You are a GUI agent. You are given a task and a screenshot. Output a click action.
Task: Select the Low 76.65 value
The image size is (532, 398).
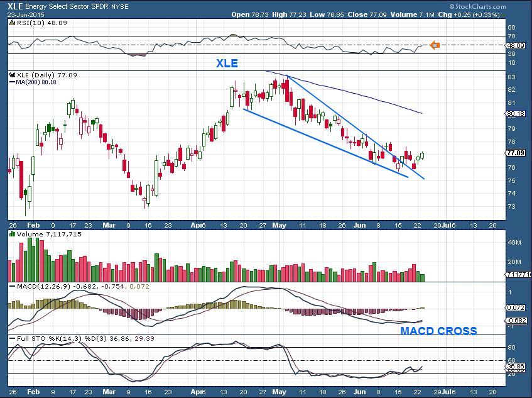[326, 14]
